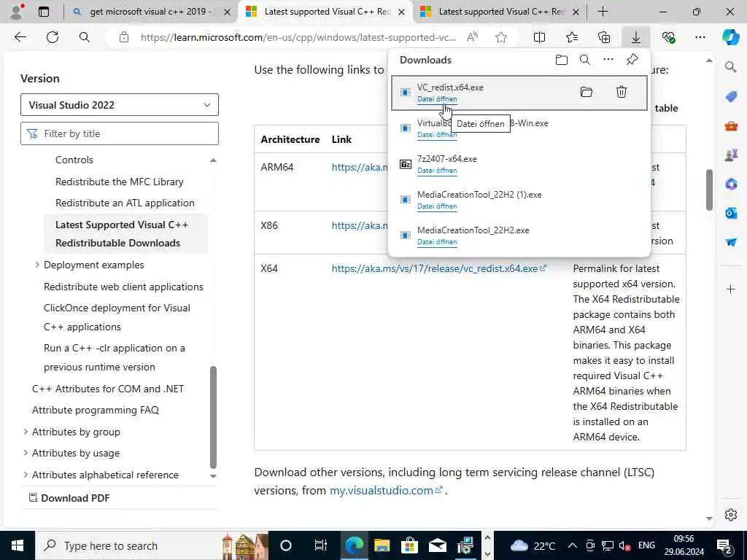Open C++ Attributes for COM and .NET
The image size is (747, 560).
tap(108, 389)
